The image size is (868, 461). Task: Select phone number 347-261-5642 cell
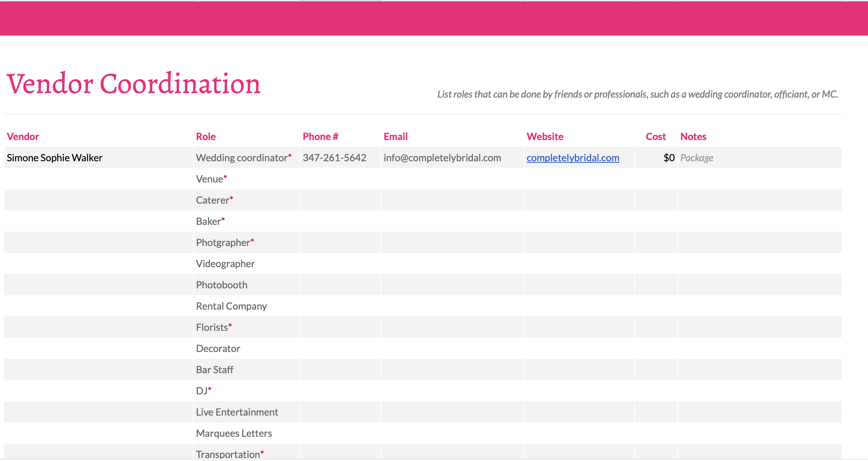tap(334, 158)
